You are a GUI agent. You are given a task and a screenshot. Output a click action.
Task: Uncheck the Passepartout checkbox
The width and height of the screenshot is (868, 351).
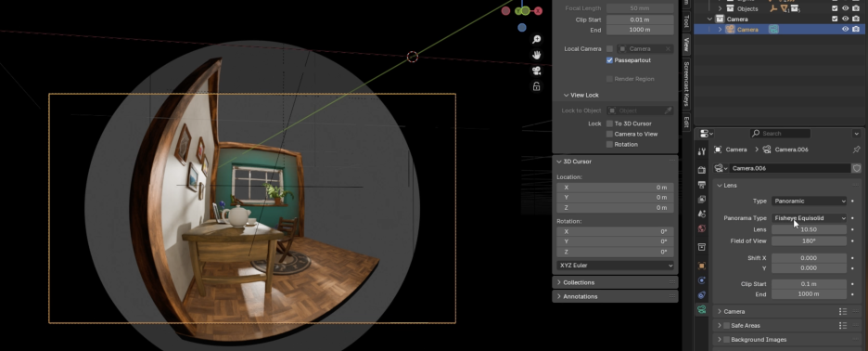(609, 59)
